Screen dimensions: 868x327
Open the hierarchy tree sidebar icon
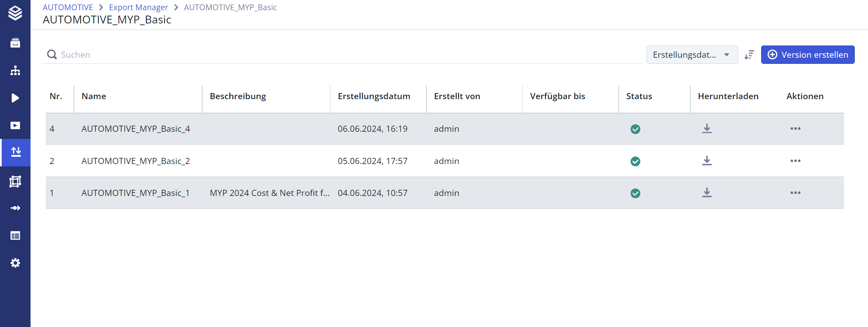pos(15,71)
